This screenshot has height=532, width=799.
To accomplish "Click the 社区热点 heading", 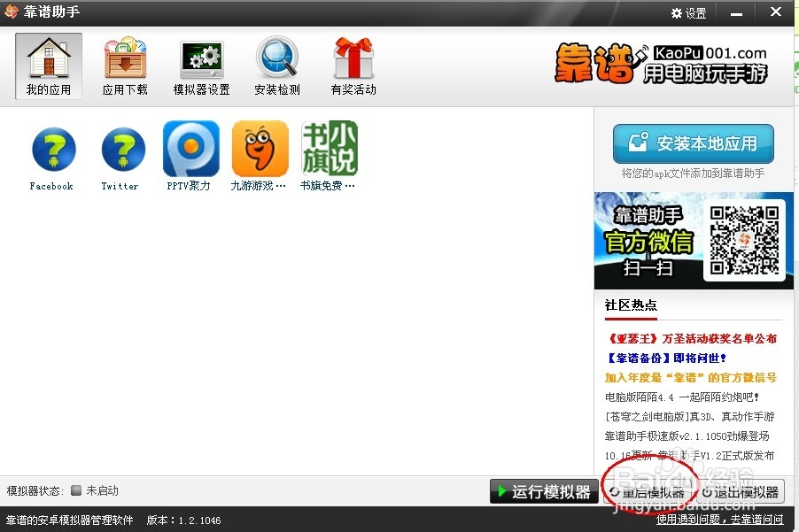I will coord(631,305).
